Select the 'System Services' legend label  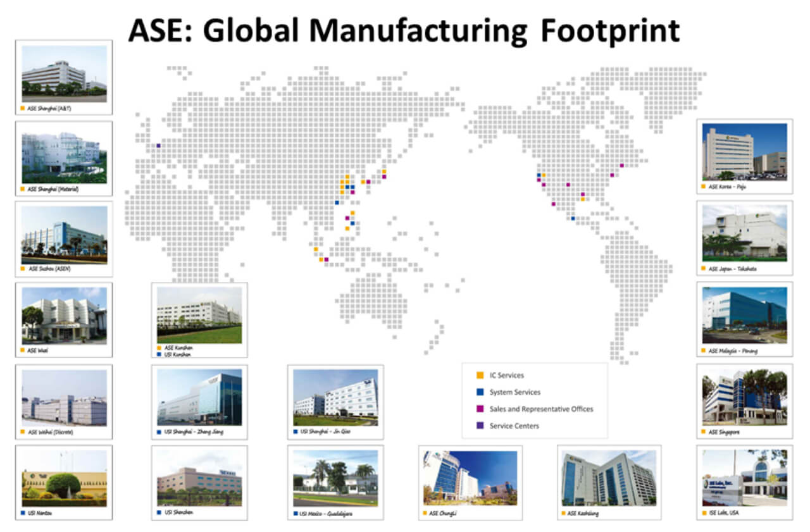515,392
